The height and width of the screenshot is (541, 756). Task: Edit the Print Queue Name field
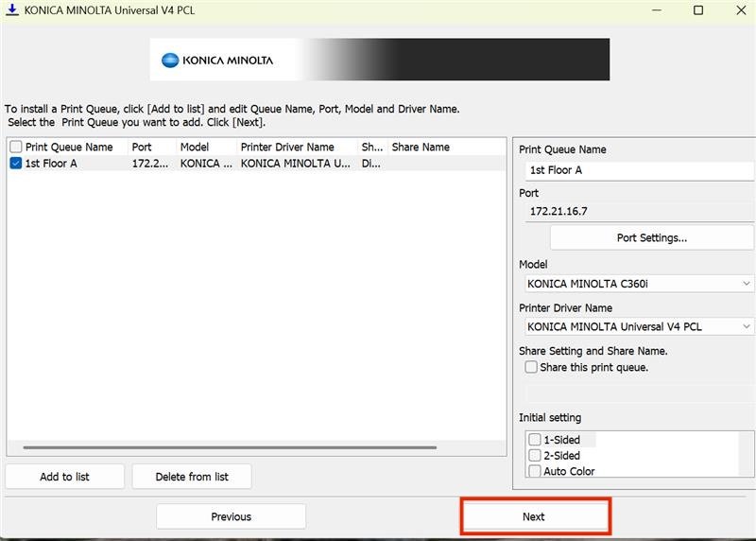pyautogui.click(x=639, y=170)
